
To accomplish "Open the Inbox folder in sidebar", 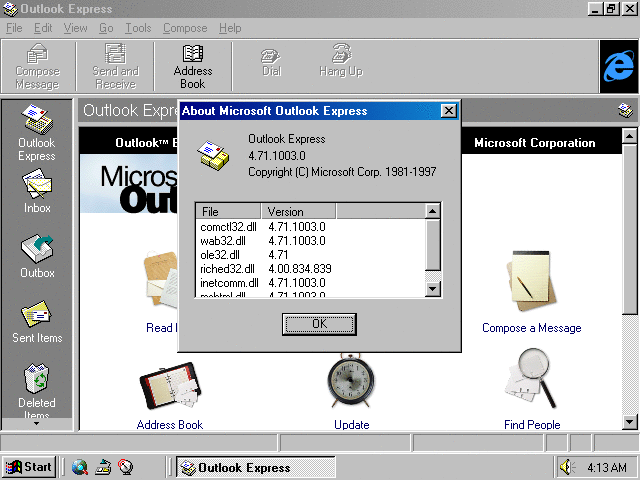I will coord(37,191).
